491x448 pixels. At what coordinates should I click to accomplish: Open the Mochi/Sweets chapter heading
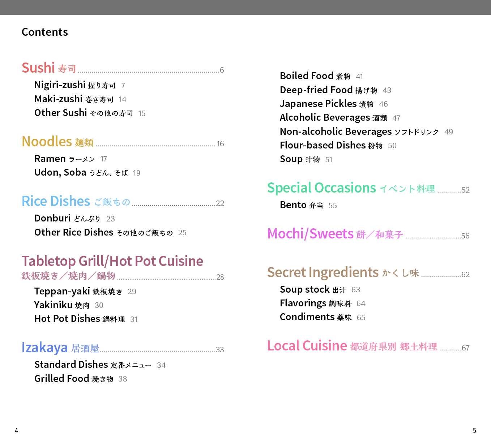368,234
